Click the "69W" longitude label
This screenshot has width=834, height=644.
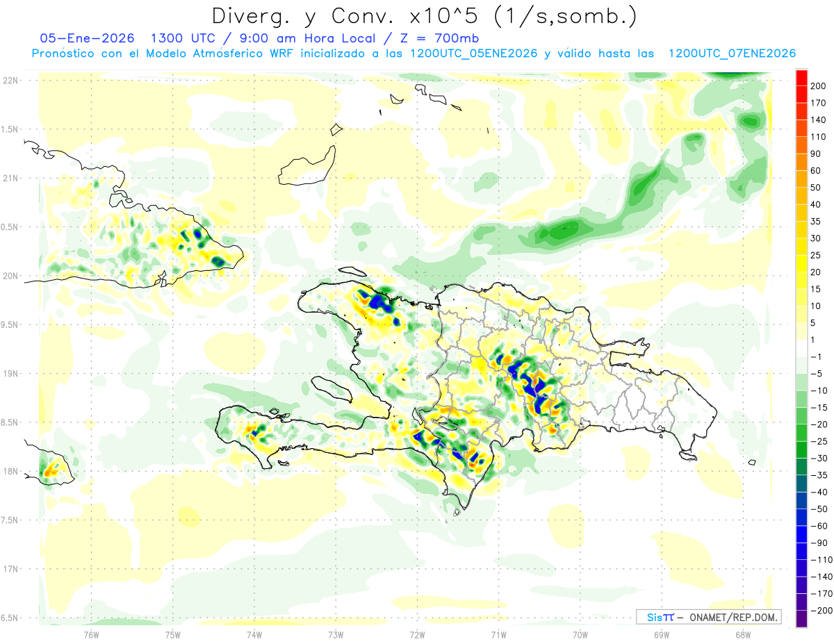click(662, 634)
